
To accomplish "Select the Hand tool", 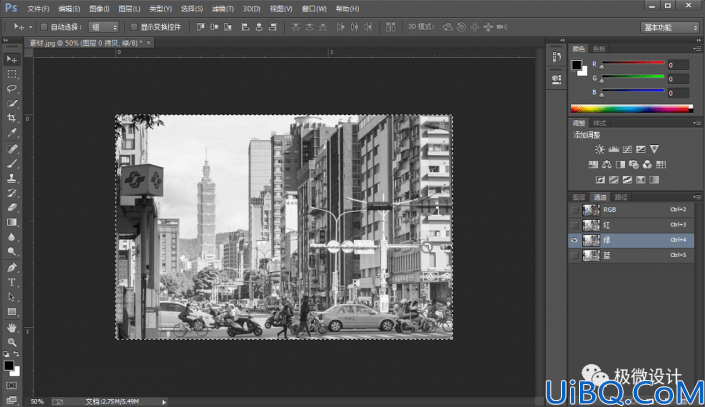I will click(12, 327).
